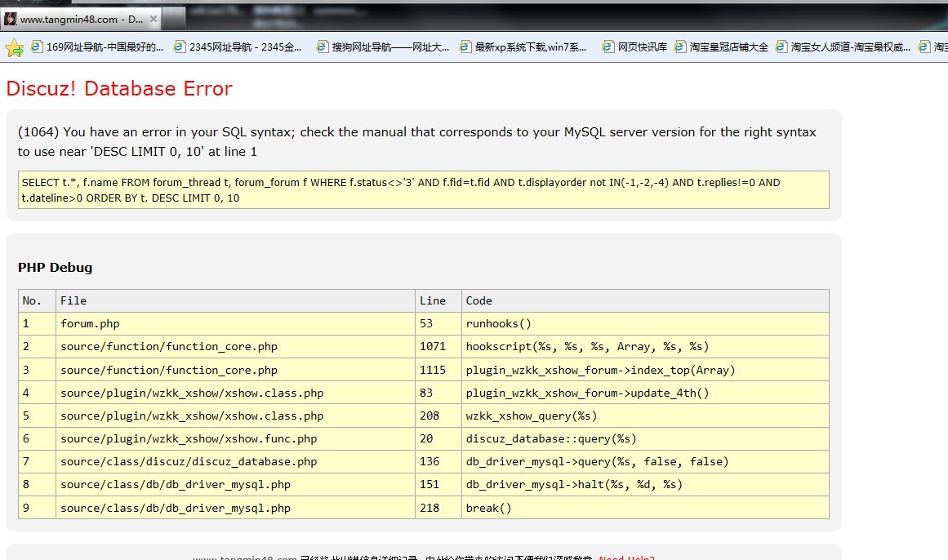The image size is (948, 560).
Task: Click the db_driver_mysql->halt code cell
Action: pos(645,485)
